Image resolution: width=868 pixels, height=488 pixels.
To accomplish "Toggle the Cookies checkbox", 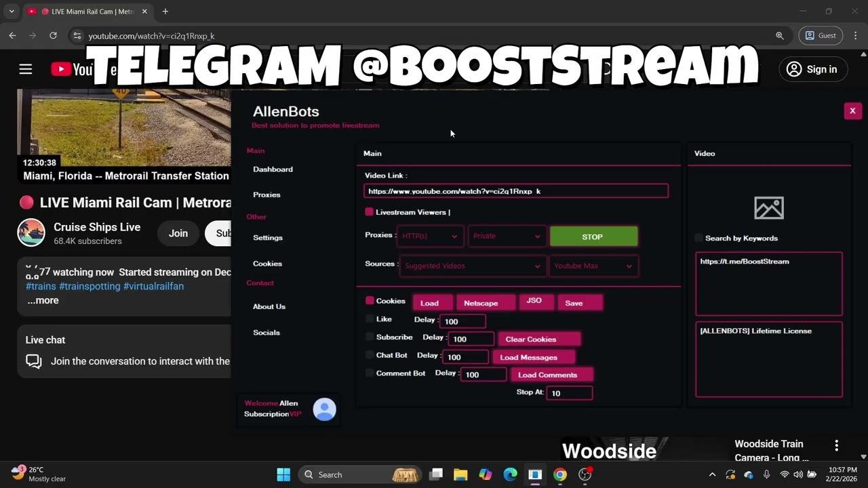I will [x=370, y=300].
